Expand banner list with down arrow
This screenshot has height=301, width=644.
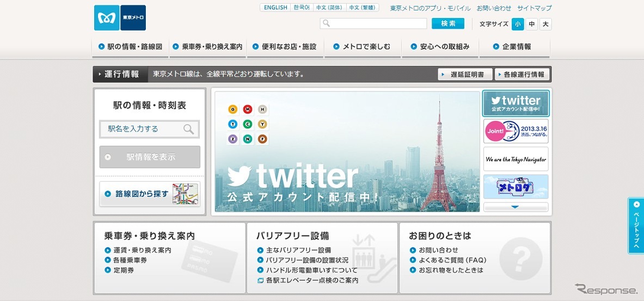516,207
